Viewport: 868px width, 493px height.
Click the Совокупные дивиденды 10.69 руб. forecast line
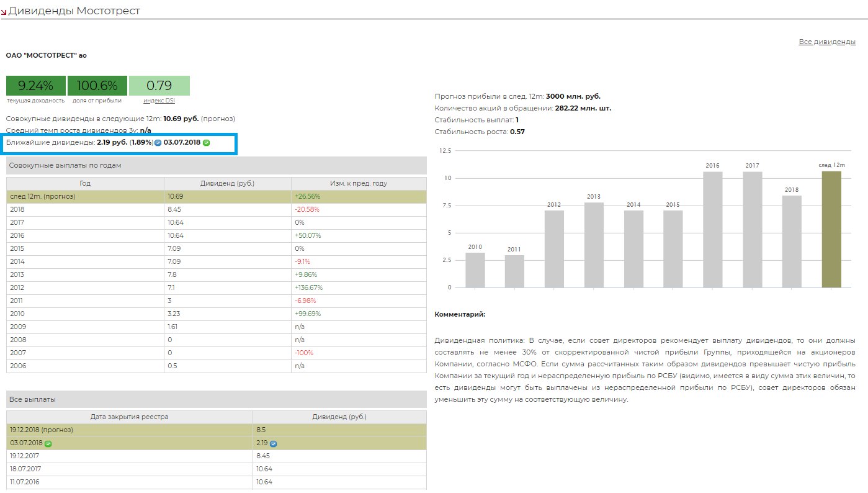(x=120, y=119)
